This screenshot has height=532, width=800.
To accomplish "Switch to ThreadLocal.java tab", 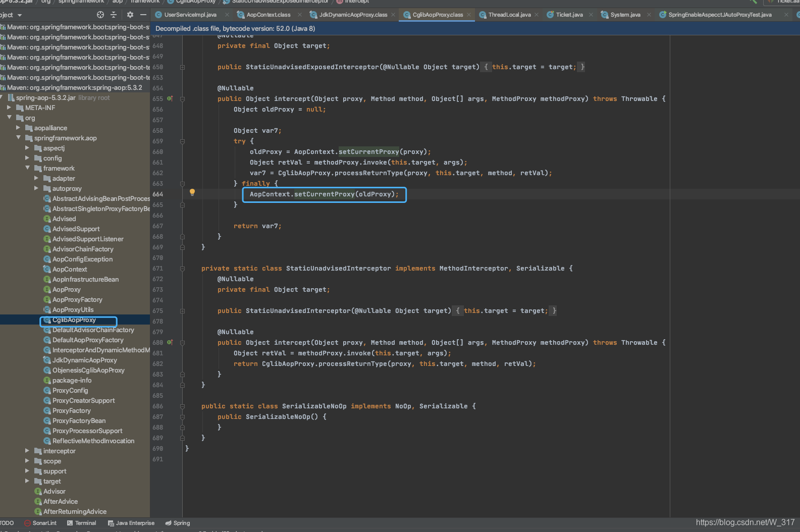I will tap(510, 15).
